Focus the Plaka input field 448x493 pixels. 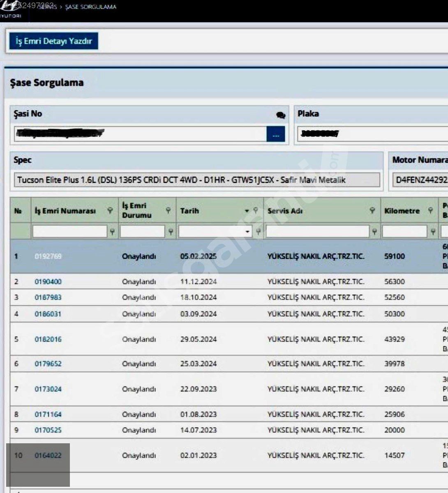click(372, 134)
